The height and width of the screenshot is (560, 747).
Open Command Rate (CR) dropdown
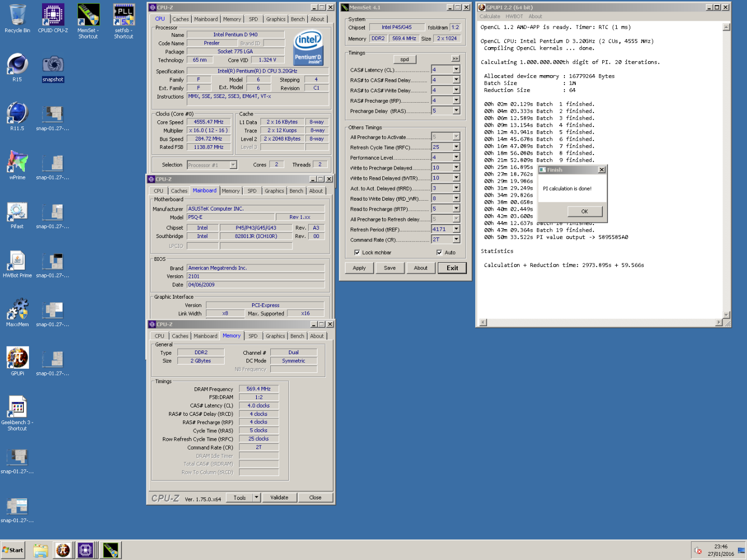click(x=457, y=240)
